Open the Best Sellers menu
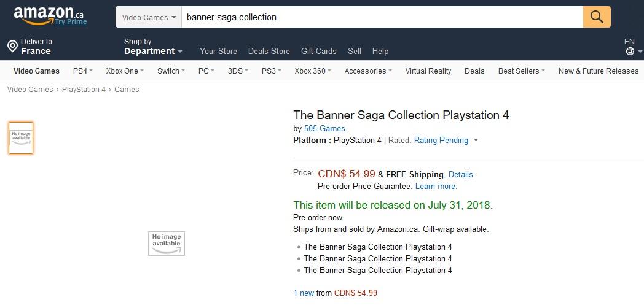 tap(521, 71)
